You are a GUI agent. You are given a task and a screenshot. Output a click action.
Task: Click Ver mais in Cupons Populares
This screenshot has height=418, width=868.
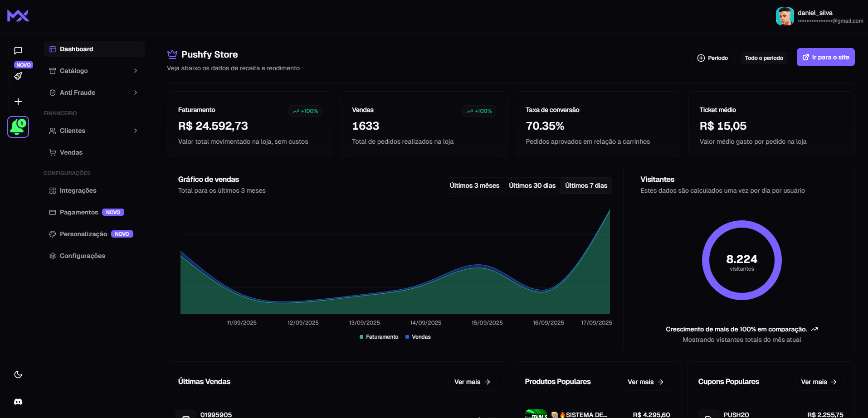coord(819,382)
